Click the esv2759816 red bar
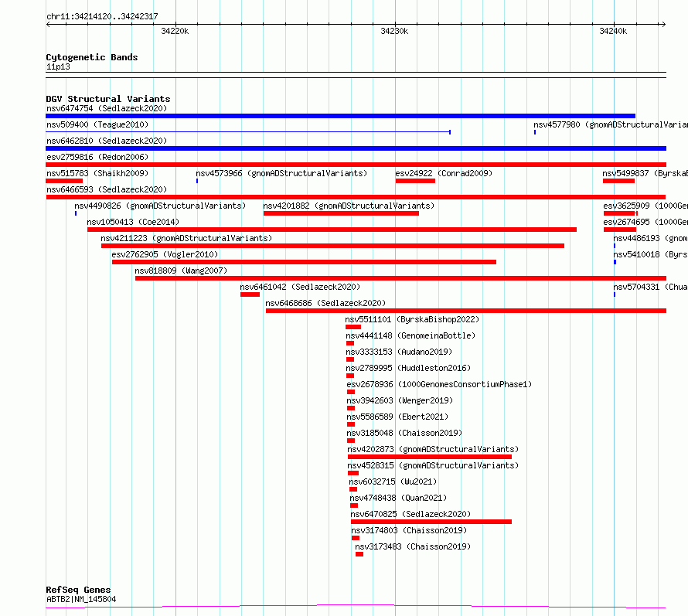This screenshot has height=616, width=688. point(356,165)
